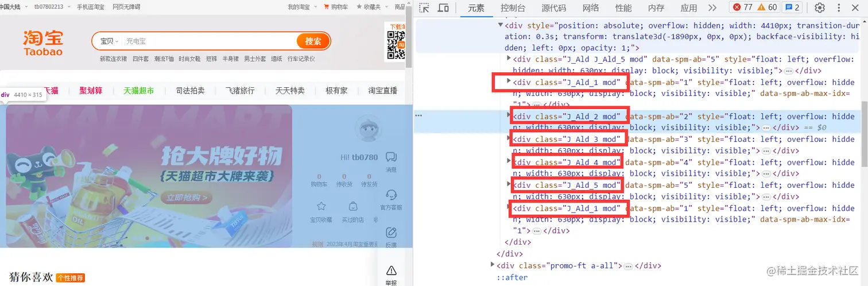Open the 官方客服 customer service headset icon
Image resolution: width=868 pixels, height=286 pixels.
tap(391, 199)
